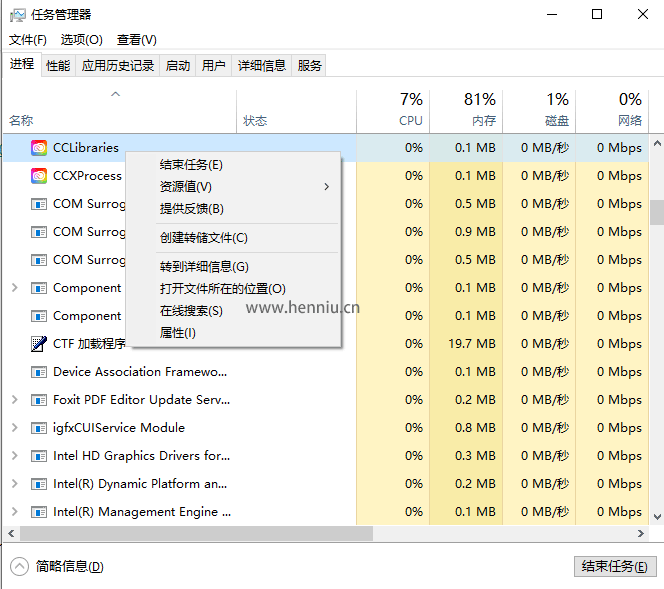Expand the igfxCUIService Module process

15,427
